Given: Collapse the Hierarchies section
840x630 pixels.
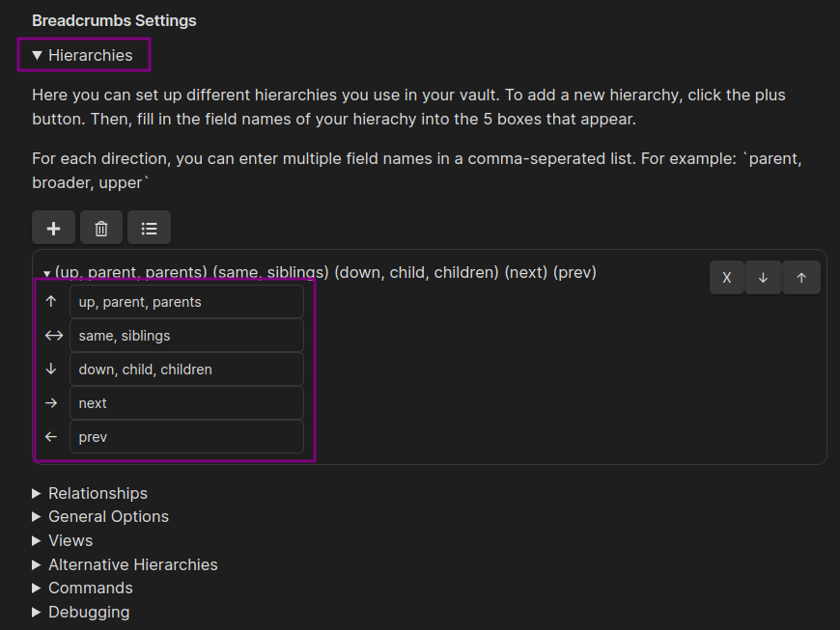Looking at the screenshot, I should 82,55.
